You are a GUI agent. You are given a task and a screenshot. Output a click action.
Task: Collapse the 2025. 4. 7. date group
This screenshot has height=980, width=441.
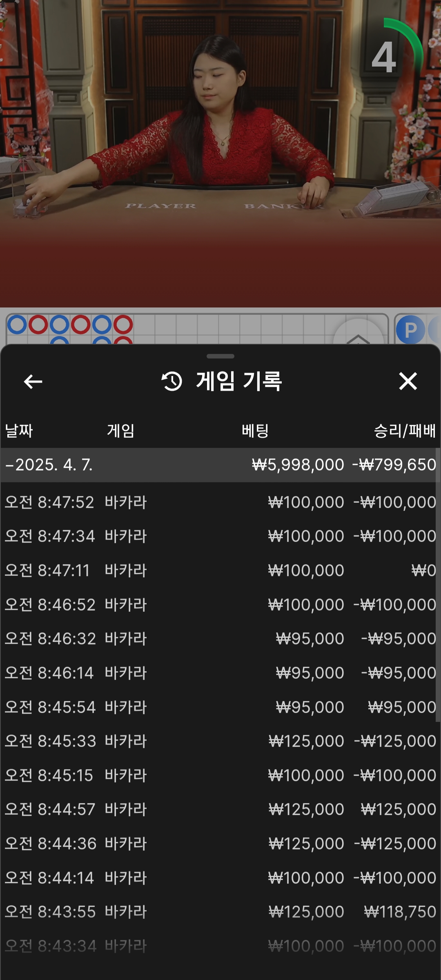coord(49,465)
